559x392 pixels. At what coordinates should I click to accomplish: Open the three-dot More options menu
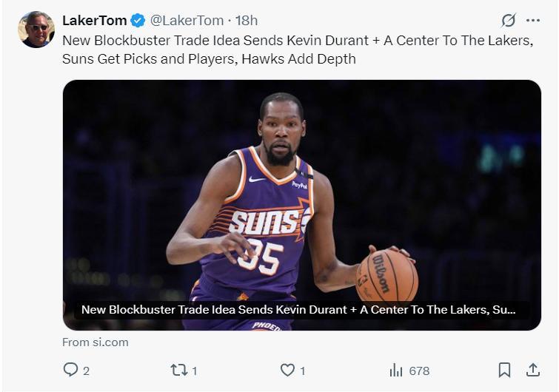[533, 21]
